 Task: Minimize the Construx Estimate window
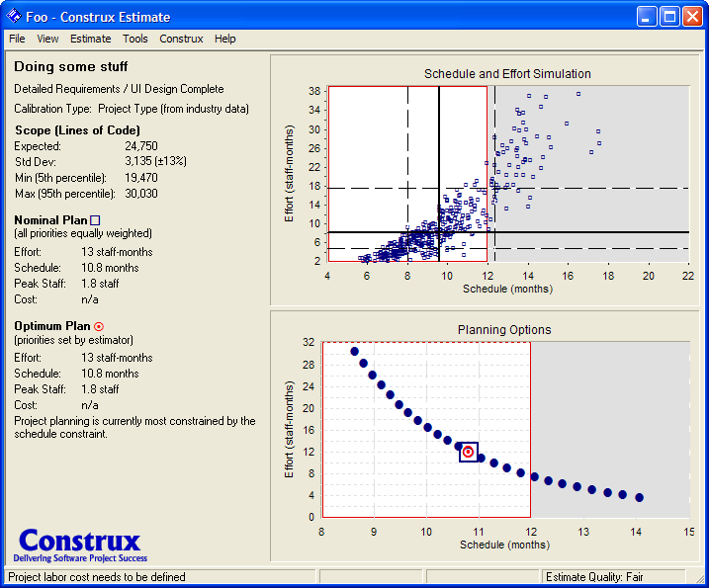point(647,17)
